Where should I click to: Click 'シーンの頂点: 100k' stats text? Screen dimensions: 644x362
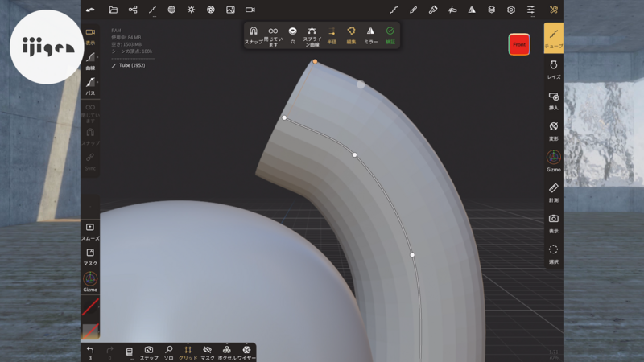(132, 51)
